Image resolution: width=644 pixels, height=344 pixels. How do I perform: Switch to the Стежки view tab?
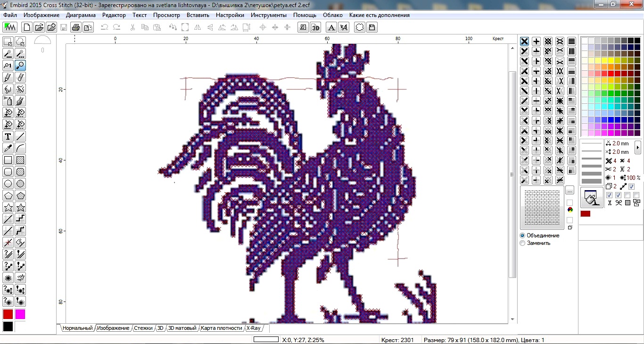pos(143,328)
